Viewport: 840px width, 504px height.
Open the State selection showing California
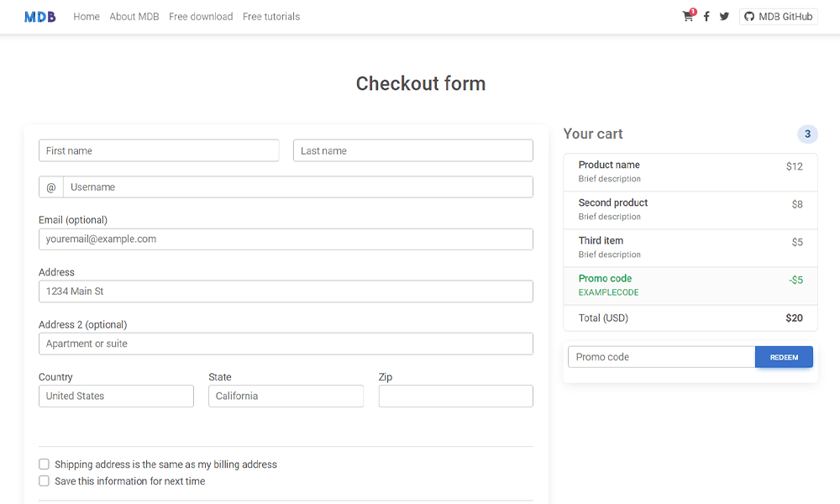(x=286, y=396)
